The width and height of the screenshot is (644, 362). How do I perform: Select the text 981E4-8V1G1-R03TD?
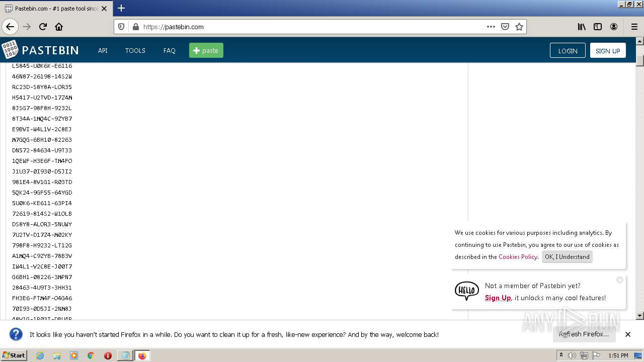(42, 182)
